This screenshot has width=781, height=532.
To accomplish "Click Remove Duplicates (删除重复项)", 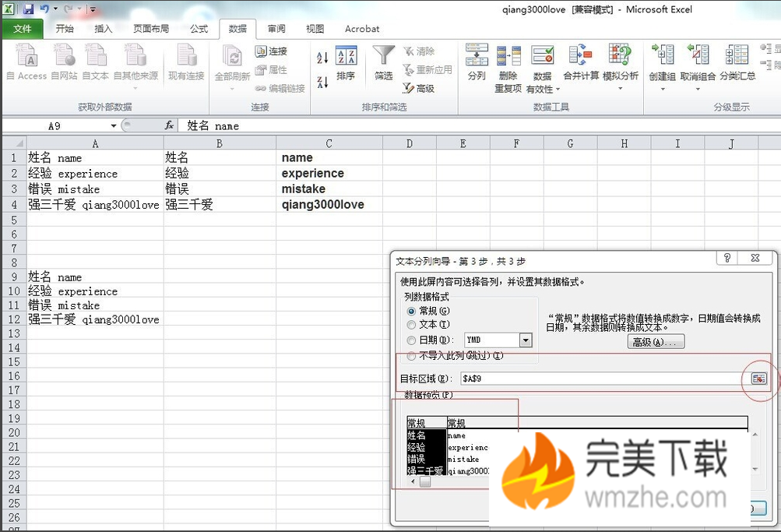I will [x=508, y=69].
